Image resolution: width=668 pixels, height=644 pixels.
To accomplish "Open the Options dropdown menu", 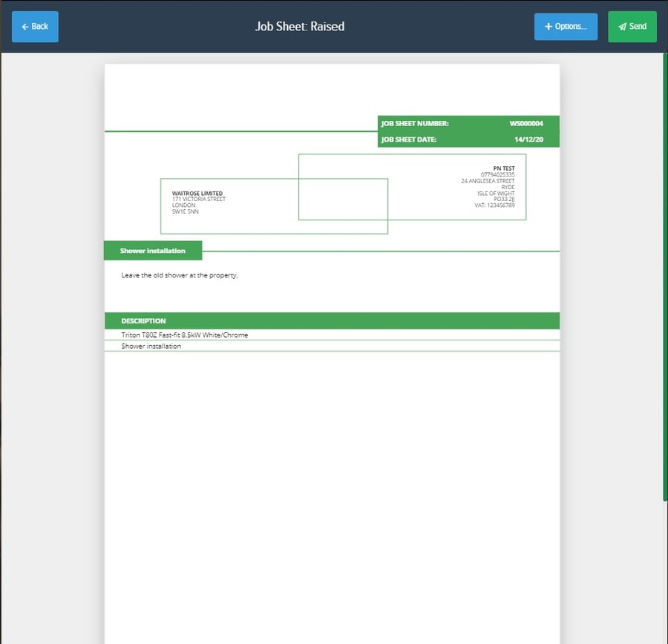I will [566, 27].
